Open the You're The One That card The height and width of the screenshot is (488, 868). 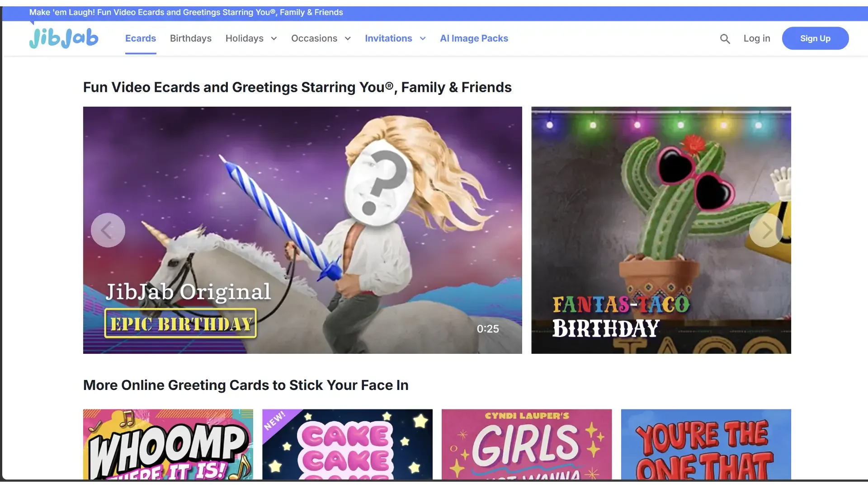[706, 444]
